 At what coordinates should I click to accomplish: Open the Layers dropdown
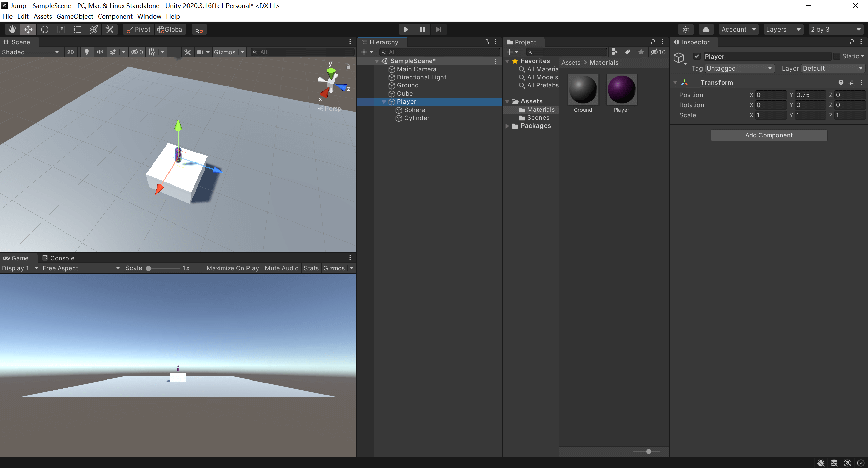(x=783, y=30)
